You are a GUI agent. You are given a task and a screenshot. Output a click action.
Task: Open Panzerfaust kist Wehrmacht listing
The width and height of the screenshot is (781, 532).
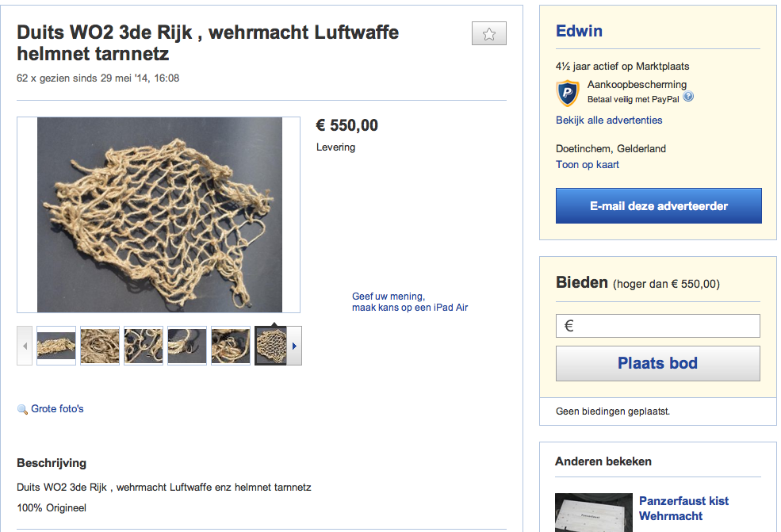pos(683,508)
